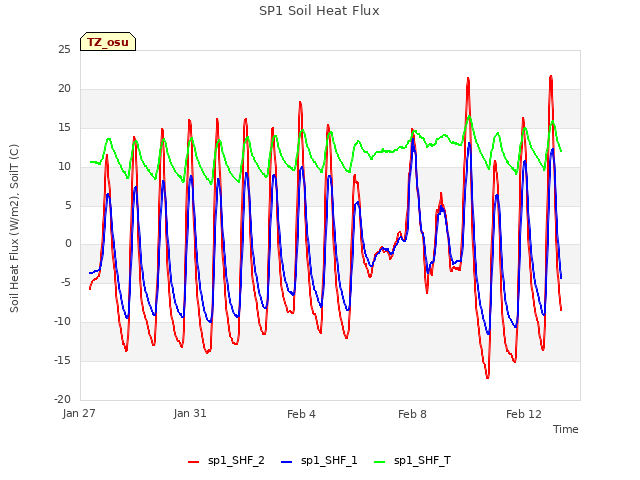Screen dimensions: 640x480
Task: Click the -5 y-axis tick label
Action: [65, 282]
